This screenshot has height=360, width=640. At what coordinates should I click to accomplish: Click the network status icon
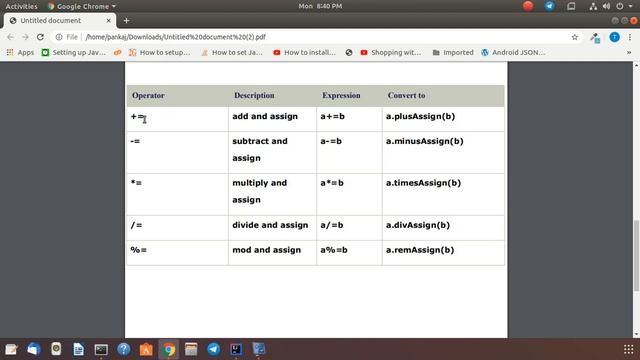[593, 6]
